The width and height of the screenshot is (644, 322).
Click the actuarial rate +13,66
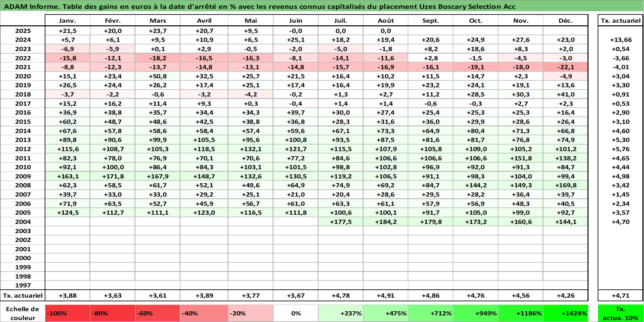click(x=621, y=40)
